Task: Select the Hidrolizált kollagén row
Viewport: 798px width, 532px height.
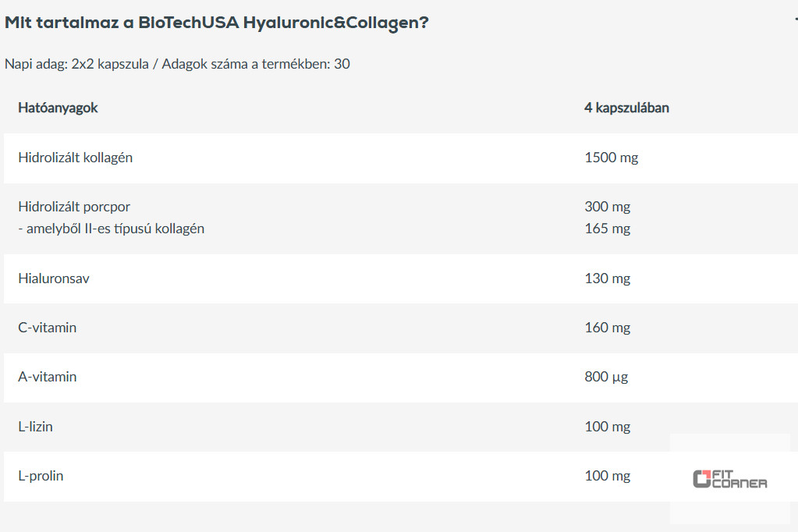Action: coord(401,158)
